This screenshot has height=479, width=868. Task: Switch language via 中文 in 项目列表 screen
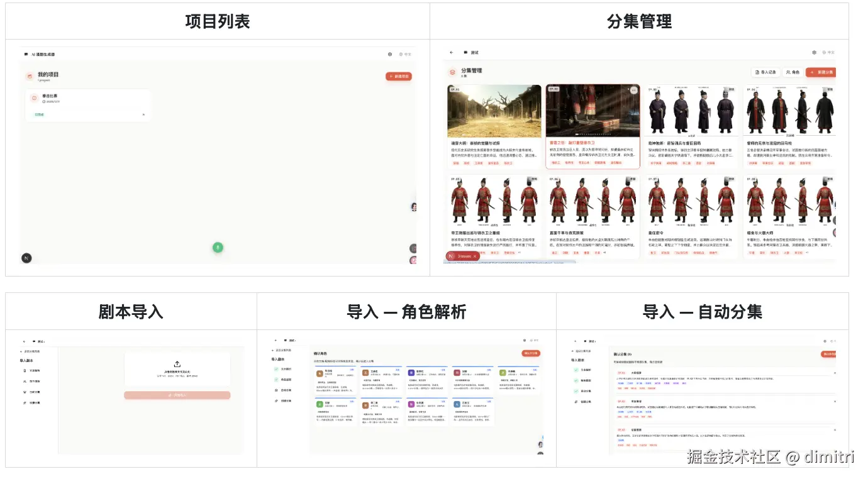tap(405, 55)
